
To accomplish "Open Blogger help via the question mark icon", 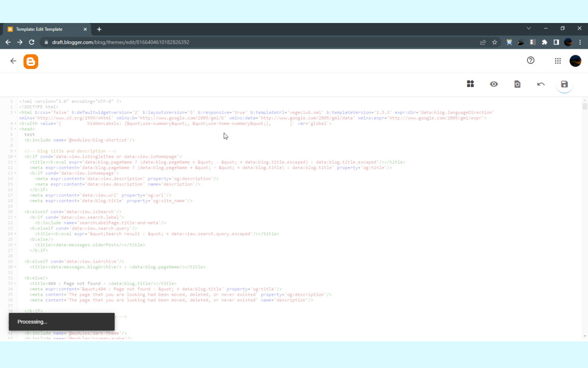I will [x=531, y=60].
